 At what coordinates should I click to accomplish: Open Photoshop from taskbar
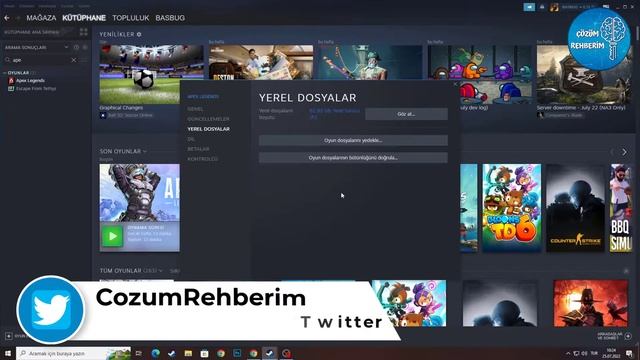[237, 353]
